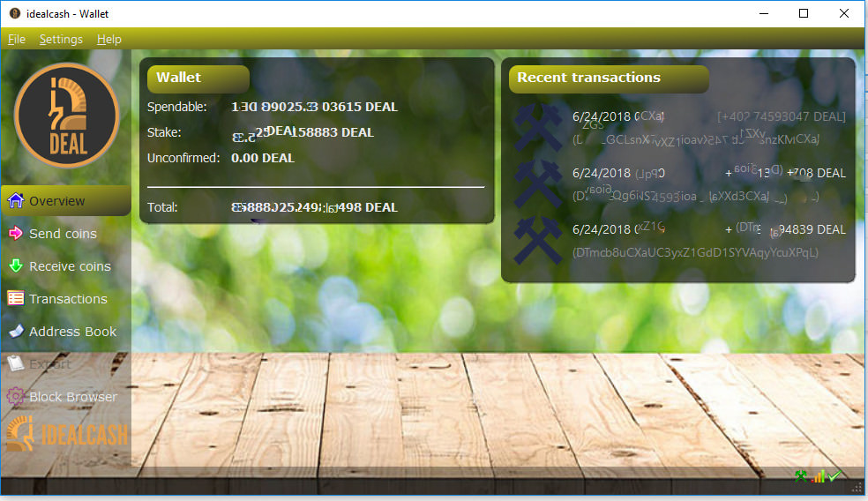
Task: Click the window resize grip in status bar
Action: pyautogui.click(x=858, y=487)
